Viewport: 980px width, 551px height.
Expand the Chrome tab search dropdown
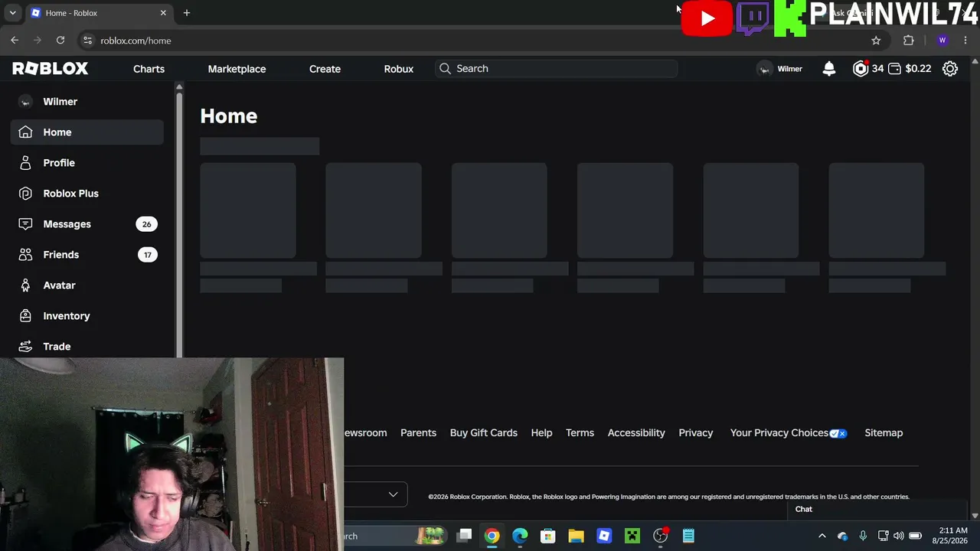coord(12,13)
